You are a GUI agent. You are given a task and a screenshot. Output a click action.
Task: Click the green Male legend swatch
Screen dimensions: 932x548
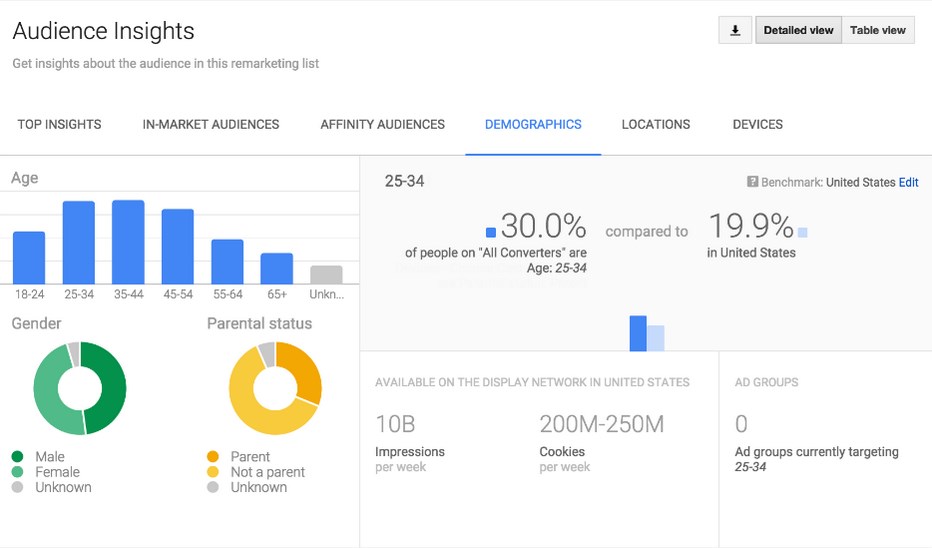point(17,456)
